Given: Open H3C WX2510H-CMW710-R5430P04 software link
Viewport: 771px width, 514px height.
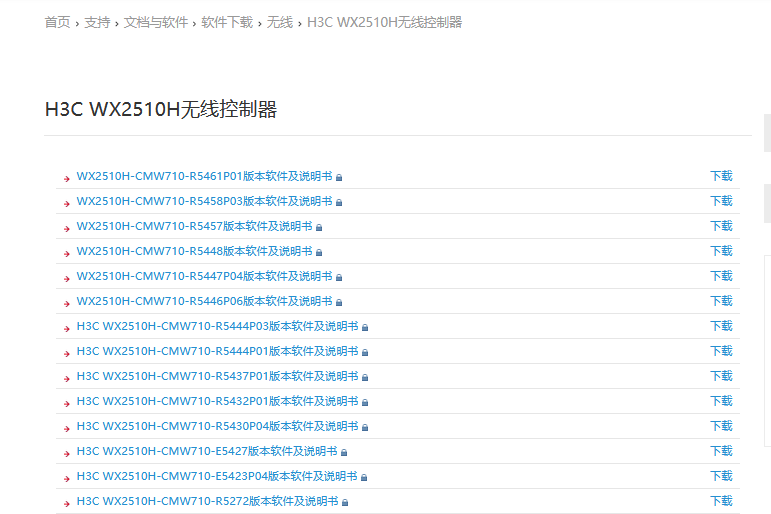Looking at the screenshot, I should pos(218,426).
